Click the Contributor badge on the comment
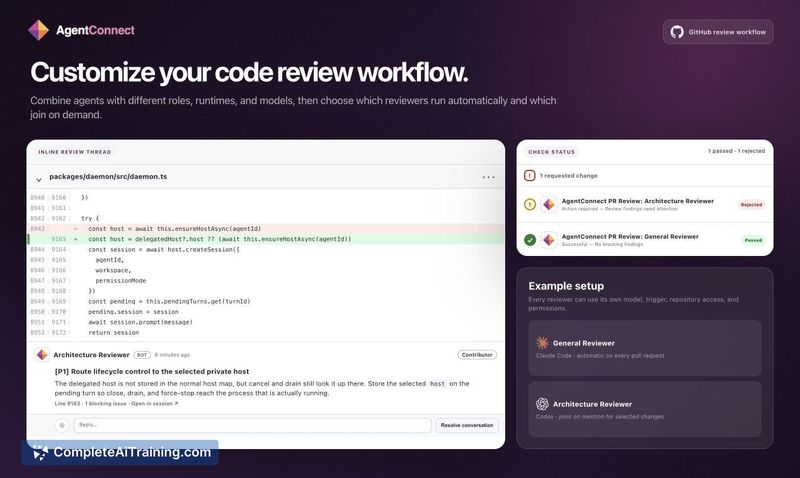 coord(477,355)
